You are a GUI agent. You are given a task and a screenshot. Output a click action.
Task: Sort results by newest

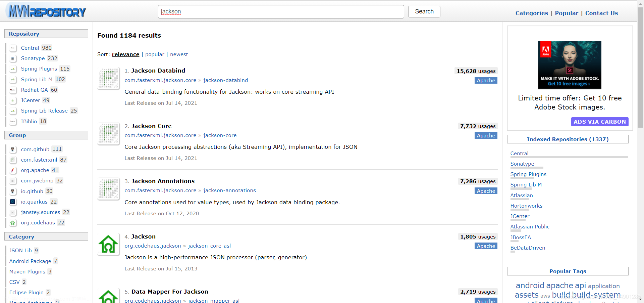[x=179, y=54]
